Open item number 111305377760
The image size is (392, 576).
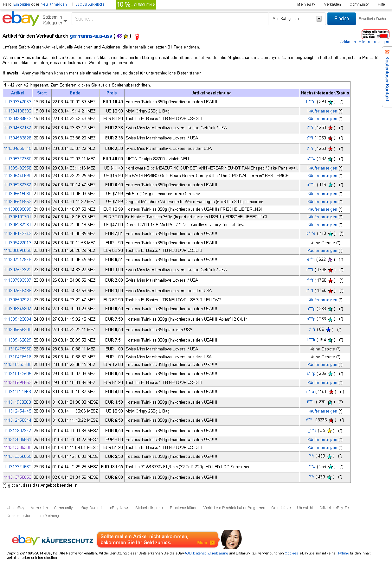tap(18, 159)
